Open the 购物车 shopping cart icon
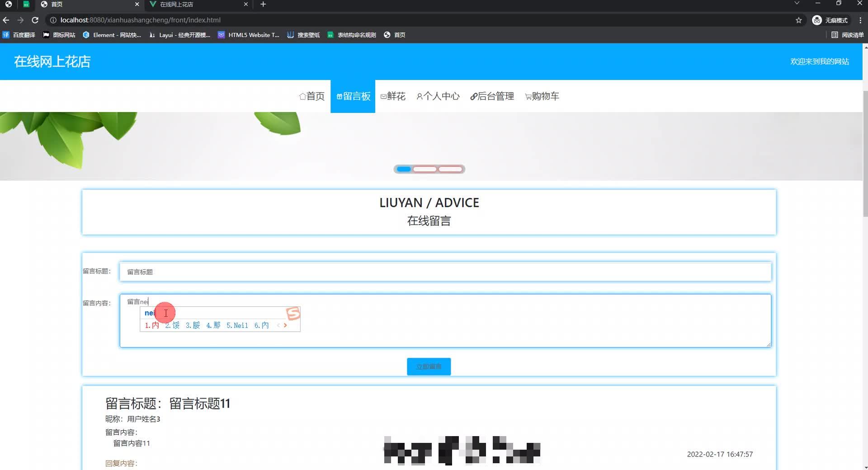 [528, 96]
